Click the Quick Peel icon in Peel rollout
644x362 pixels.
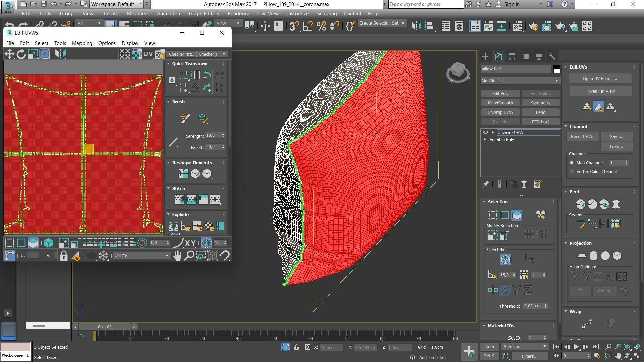tap(580, 204)
